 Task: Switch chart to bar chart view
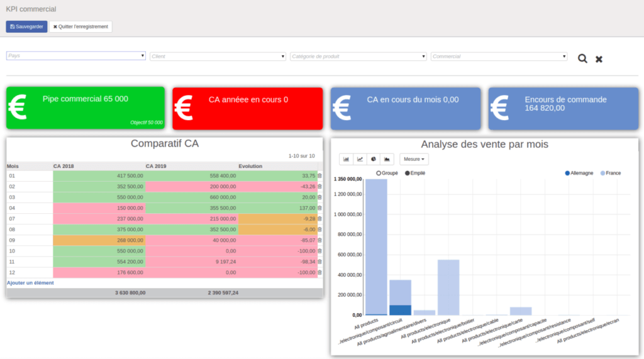[x=346, y=159]
